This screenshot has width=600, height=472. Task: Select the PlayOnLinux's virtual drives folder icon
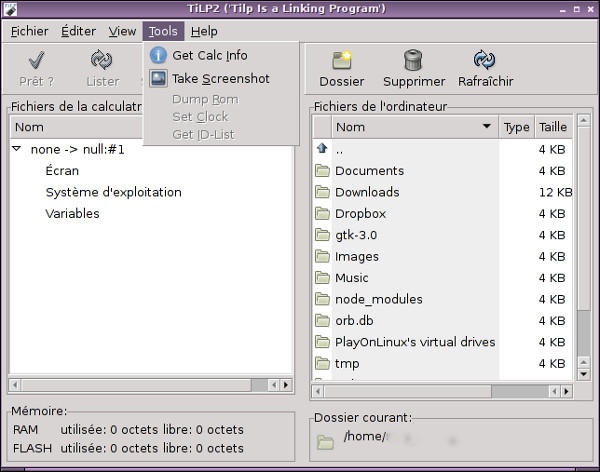322,342
